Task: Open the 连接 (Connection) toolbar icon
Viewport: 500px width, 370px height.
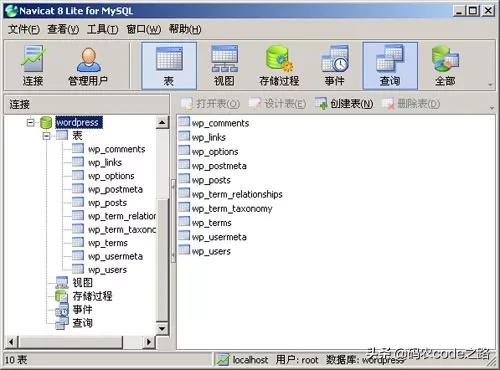Action: tap(33, 65)
